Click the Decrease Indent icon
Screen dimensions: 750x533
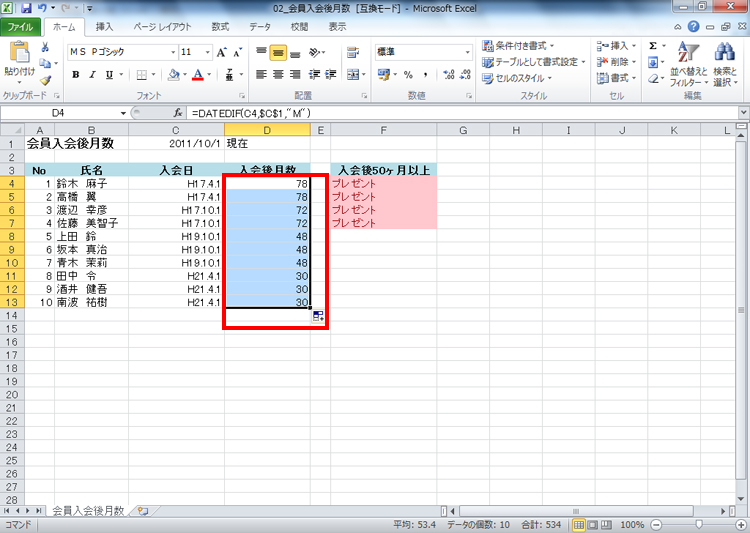[x=314, y=75]
